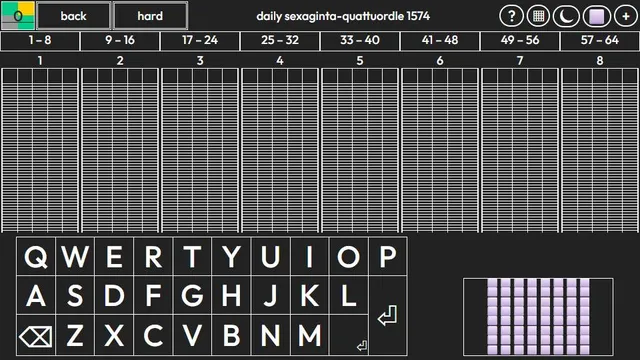Screen dimensions: 640x360
Task: Select the 41 – 48 boards tab
Action: click(x=440, y=41)
